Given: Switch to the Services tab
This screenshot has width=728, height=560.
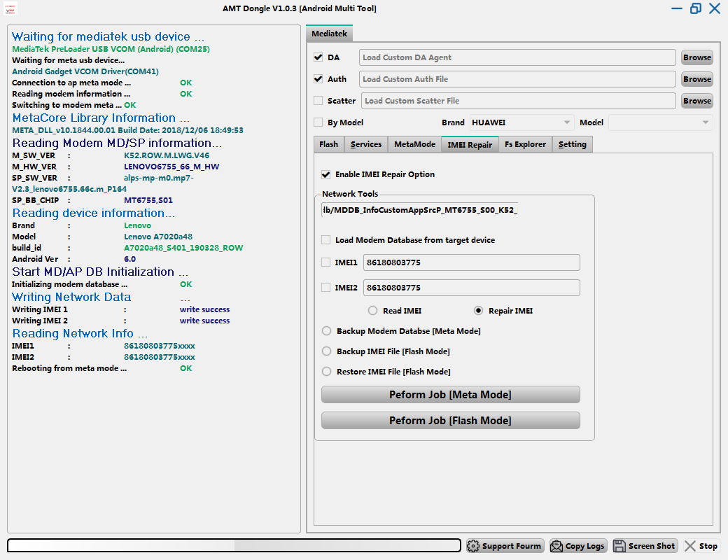Looking at the screenshot, I should tap(366, 144).
